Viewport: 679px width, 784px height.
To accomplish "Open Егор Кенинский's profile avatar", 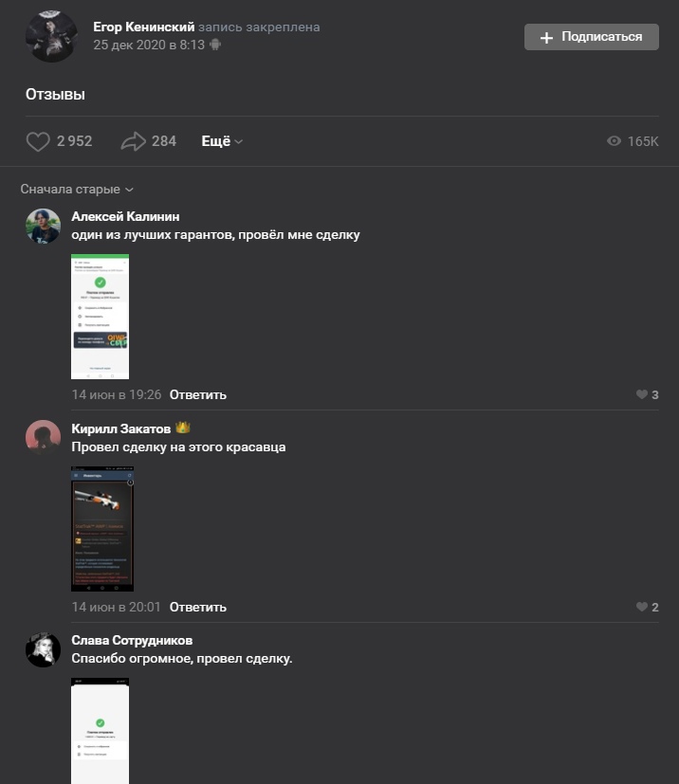I will [51, 37].
